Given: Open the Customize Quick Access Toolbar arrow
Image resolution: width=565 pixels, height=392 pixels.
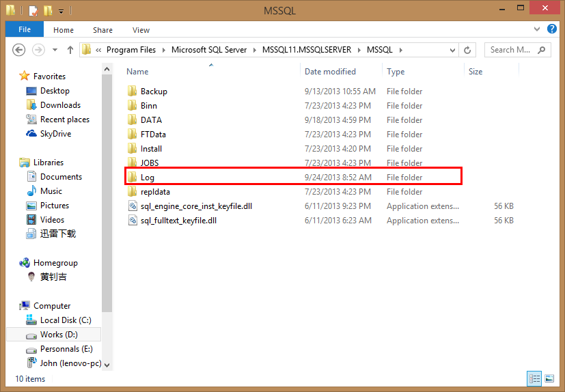Looking at the screenshot, I should 61,12.
